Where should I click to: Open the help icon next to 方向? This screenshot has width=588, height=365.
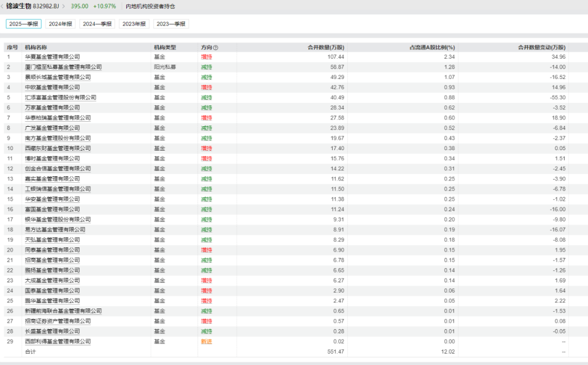(216, 47)
